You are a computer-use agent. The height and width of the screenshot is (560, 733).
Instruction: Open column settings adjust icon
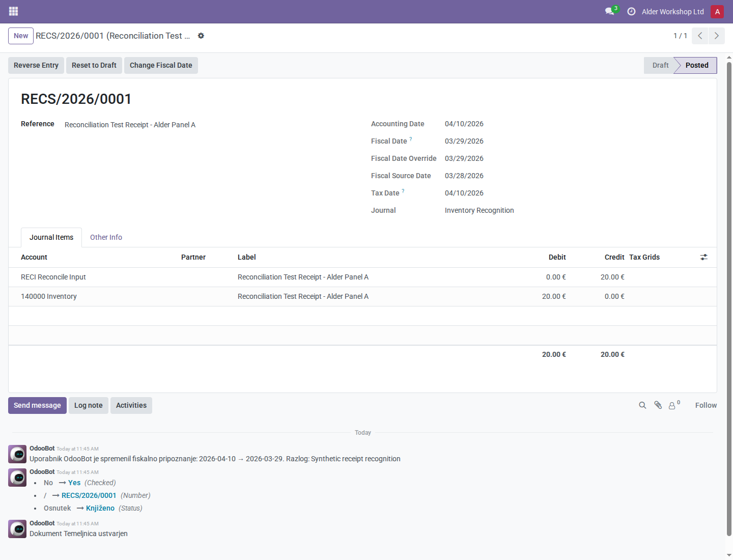click(704, 257)
